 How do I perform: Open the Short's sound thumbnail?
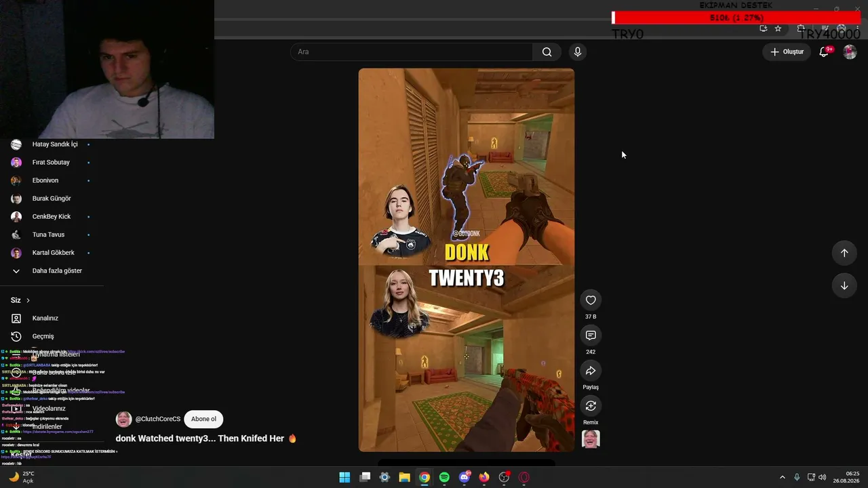pyautogui.click(x=591, y=439)
